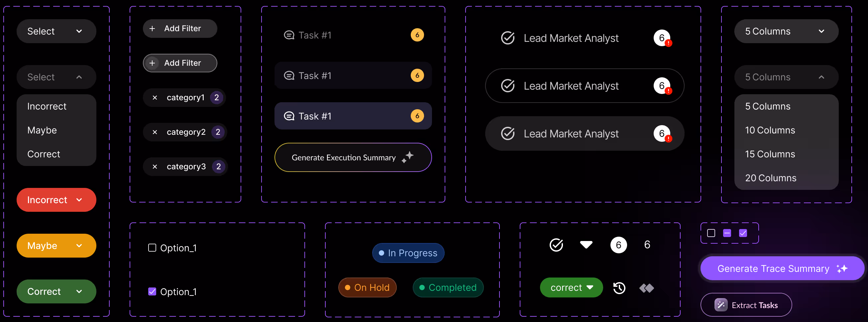
Task: Open the large green Correct dropdown pill
Action: point(56,291)
